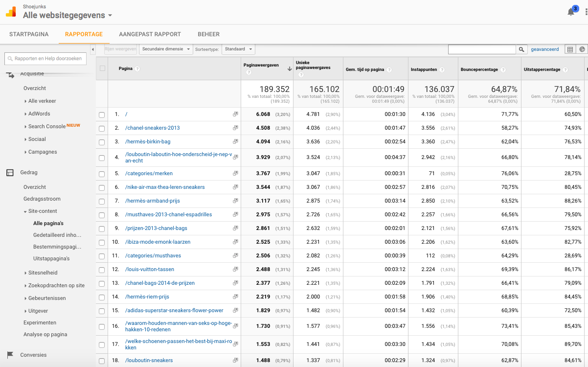Open /hermès-armband-prijs external link icon

pos(235,201)
